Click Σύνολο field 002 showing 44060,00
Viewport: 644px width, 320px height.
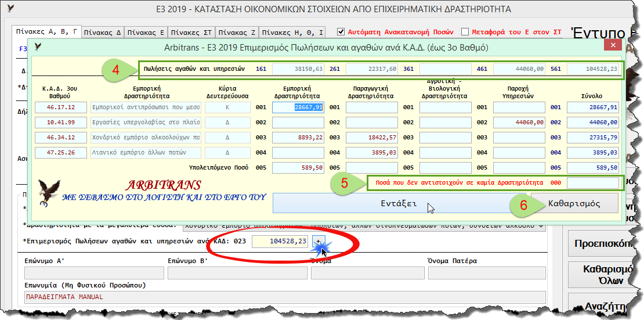[x=593, y=123]
